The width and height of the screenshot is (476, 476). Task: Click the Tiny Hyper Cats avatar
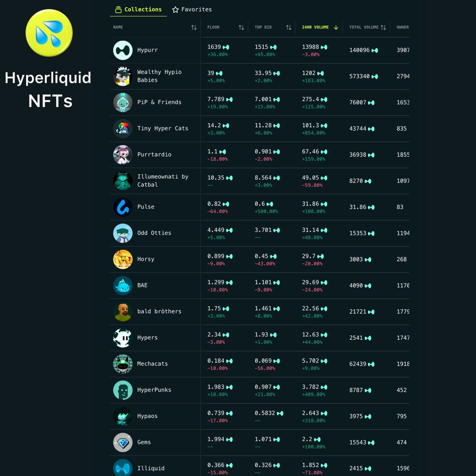(123, 129)
